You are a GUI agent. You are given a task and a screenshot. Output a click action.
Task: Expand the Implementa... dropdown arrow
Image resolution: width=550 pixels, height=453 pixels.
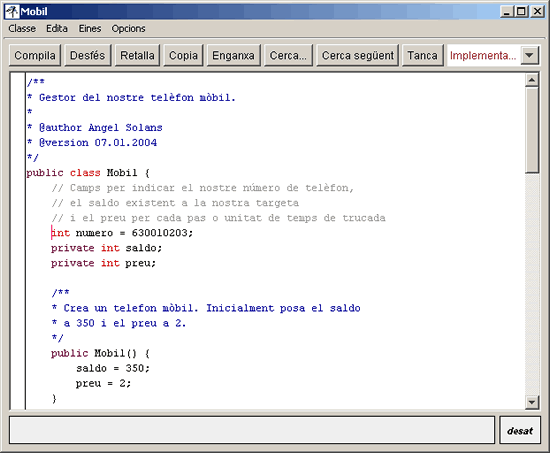[x=529, y=55]
